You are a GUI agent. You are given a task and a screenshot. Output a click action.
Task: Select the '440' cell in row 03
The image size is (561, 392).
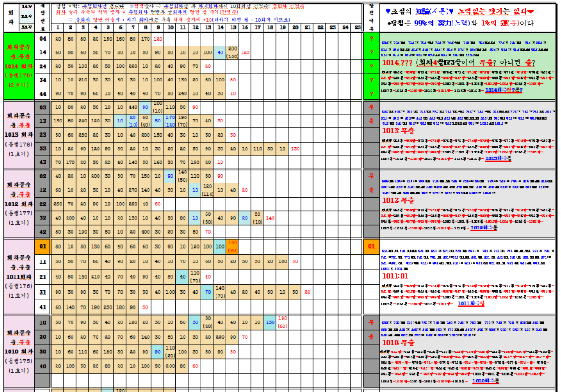(x=133, y=107)
